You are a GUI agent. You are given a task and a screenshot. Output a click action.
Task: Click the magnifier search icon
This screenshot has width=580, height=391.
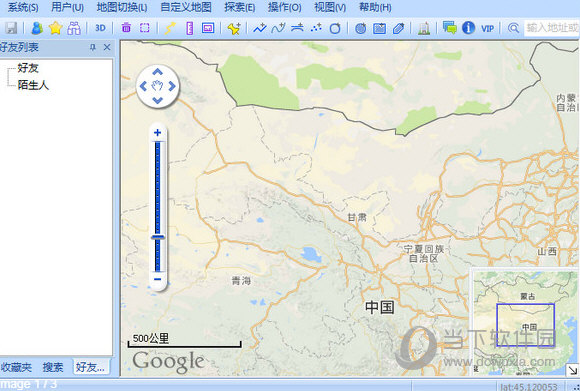point(513,28)
